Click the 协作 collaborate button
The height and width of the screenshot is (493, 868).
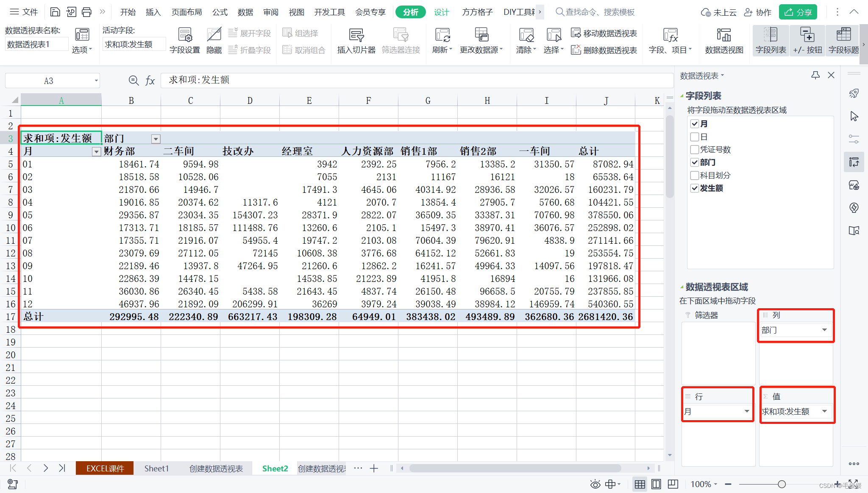pos(758,12)
